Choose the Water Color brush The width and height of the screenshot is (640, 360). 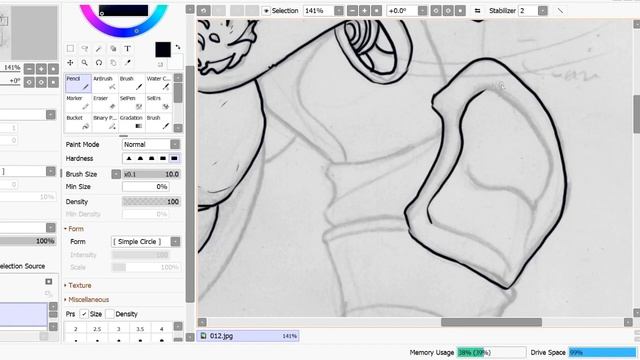click(158, 83)
